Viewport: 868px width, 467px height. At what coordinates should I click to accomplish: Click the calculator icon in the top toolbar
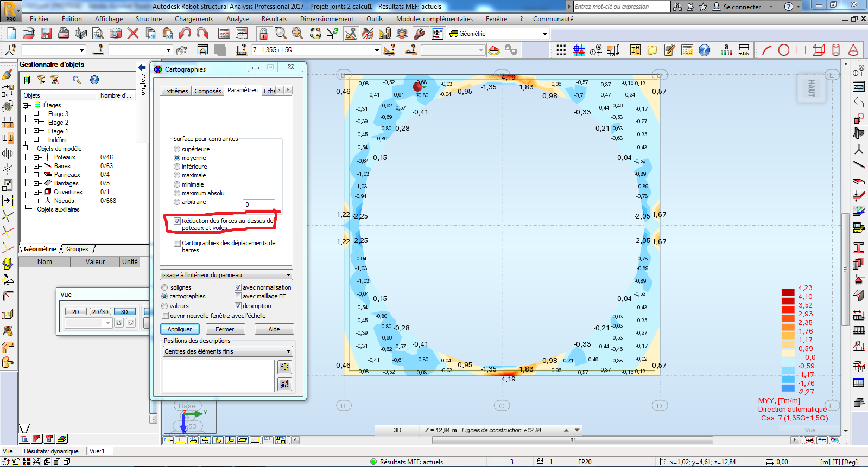[x=224, y=34]
